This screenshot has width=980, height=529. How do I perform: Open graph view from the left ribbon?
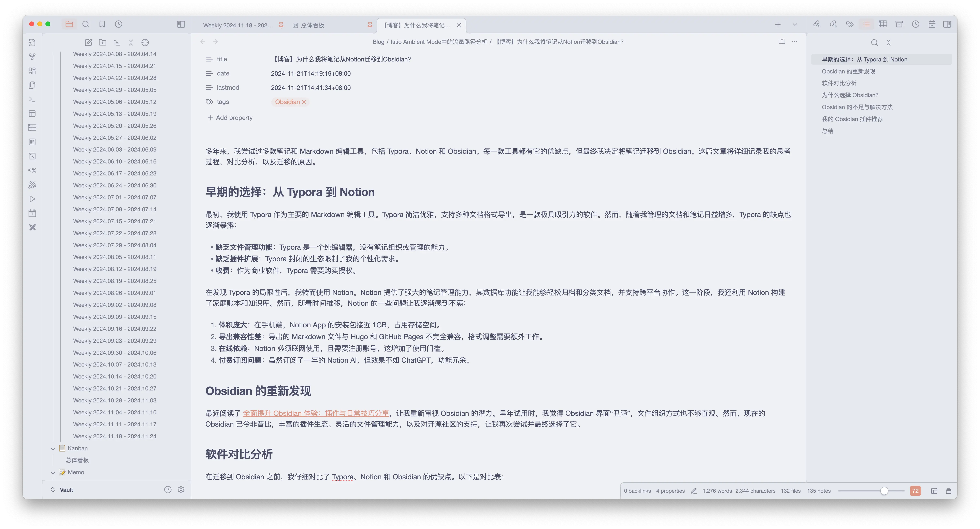point(32,57)
